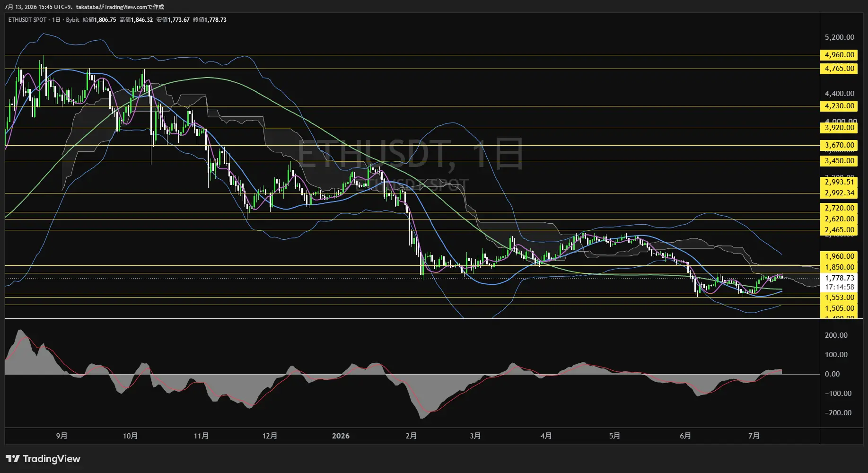Click the 2,620.00 price level label
The width and height of the screenshot is (868, 473).
click(x=839, y=219)
